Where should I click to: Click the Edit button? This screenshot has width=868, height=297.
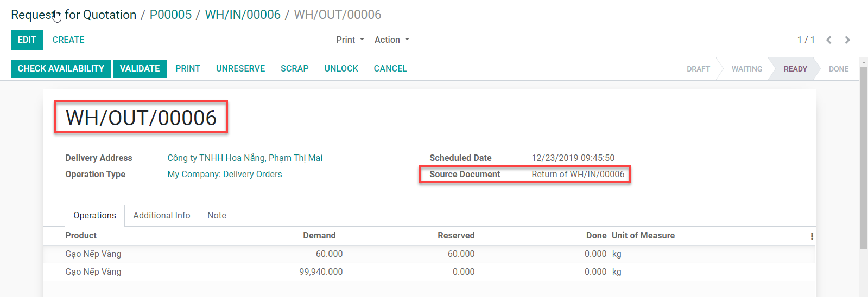point(27,40)
